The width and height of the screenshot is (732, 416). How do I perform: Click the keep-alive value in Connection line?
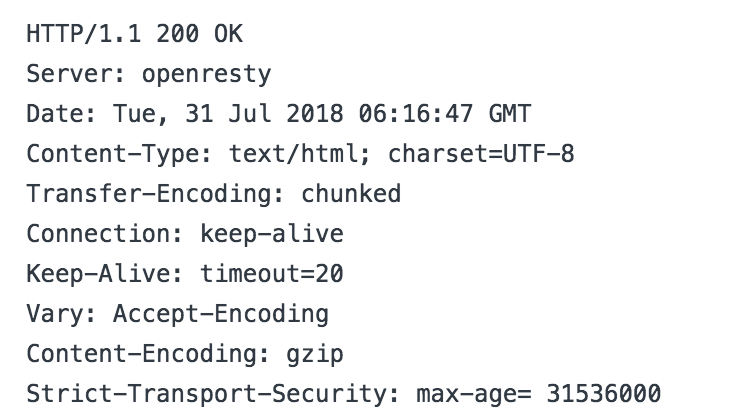272,234
